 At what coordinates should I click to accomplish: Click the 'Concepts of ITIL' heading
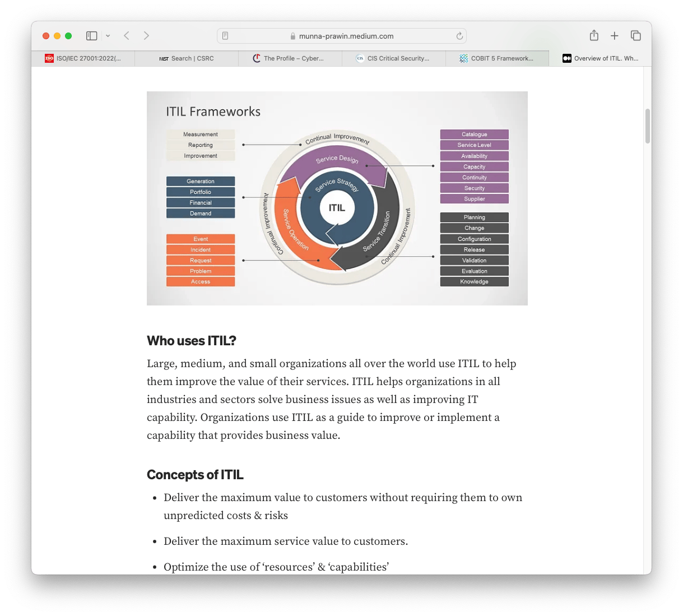(x=195, y=475)
